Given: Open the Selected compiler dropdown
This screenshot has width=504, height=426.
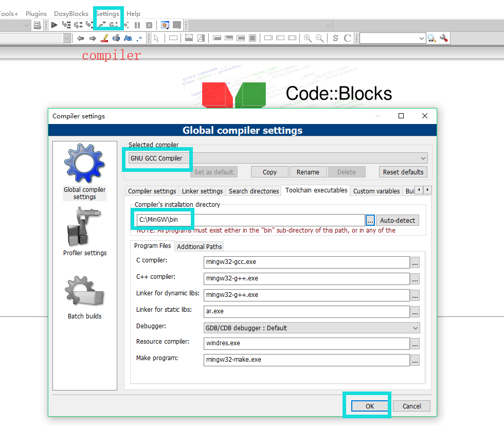Looking at the screenshot, I should [278, 158].
